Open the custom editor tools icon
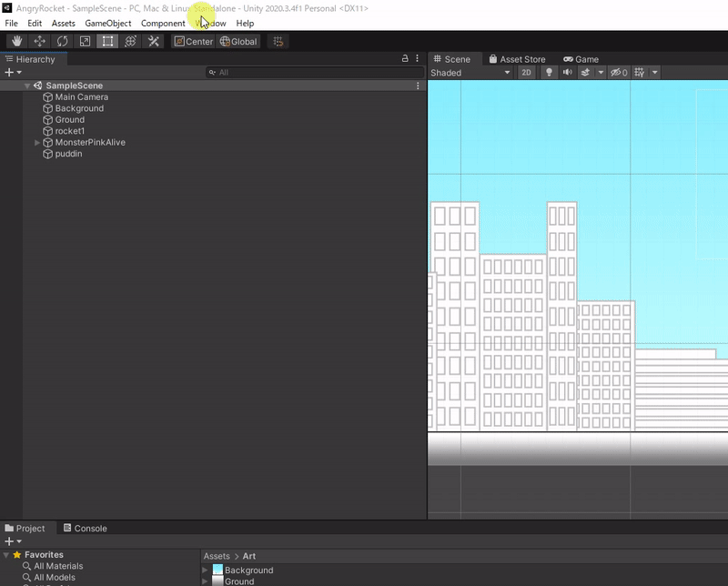 pyautogui.click(x=153, y=41)
